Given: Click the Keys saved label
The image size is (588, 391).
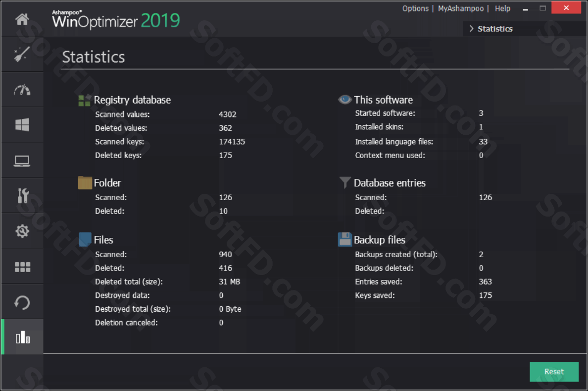Looking at the screenshot, I should click(x=375, y=295).
